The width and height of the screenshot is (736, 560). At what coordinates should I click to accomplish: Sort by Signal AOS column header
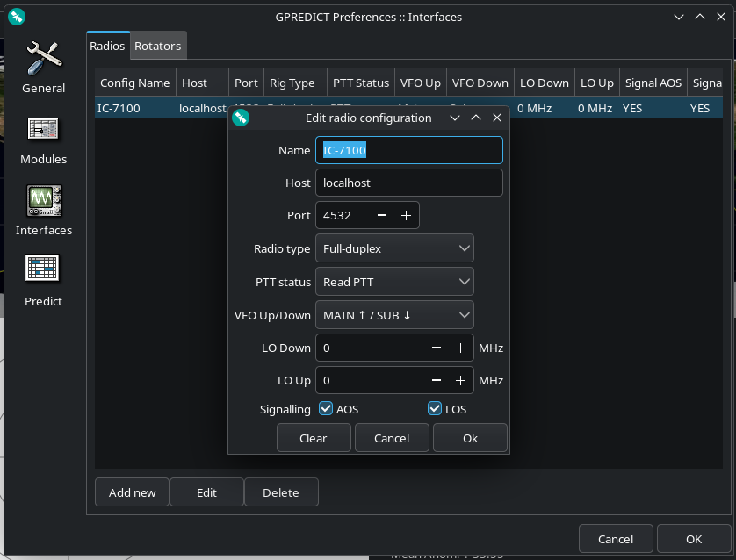(653, 83)
